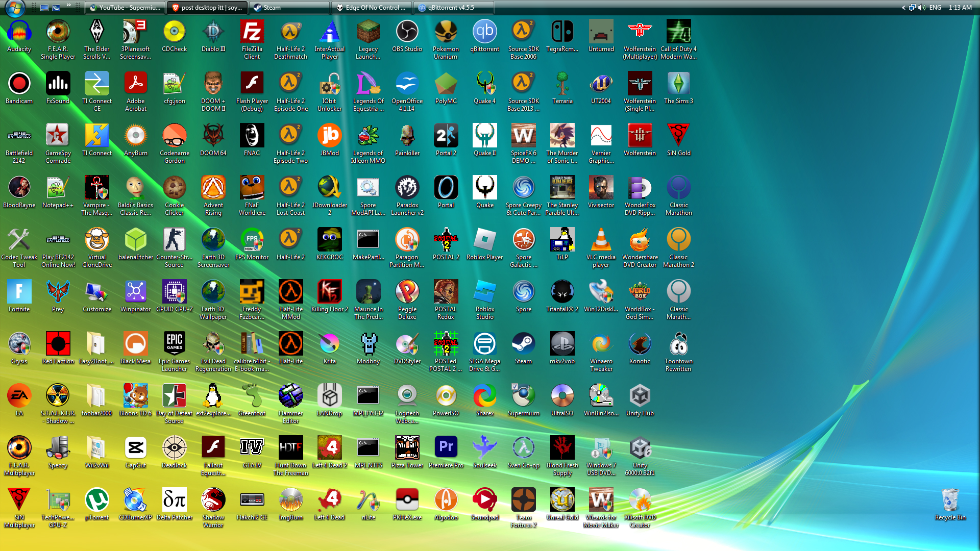
Task: Select the Toontown Rewritten icon
Action: pos(679,352)
